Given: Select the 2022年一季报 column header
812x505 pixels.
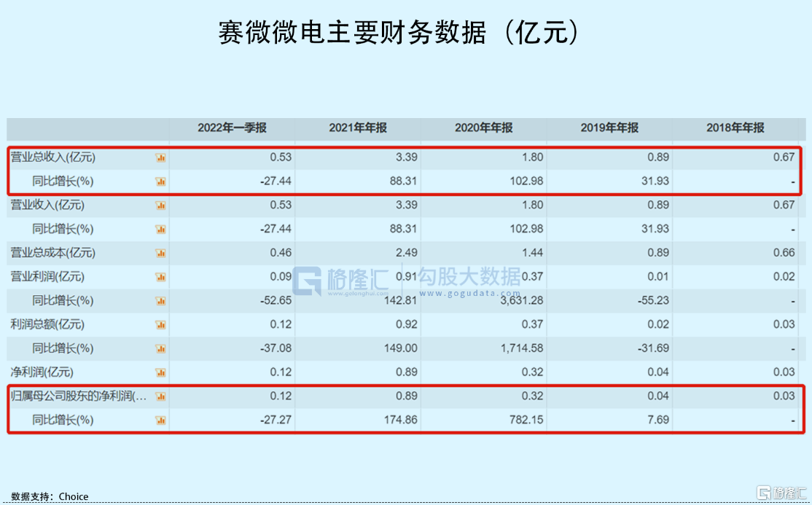Looking at the screenshot, I should 232,128.
